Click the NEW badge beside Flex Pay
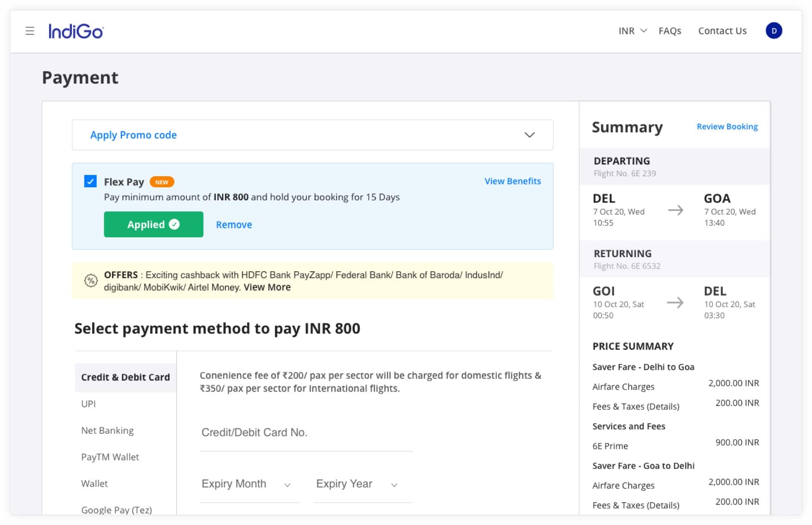The image size is (812, 525). (x=162, y=182)
